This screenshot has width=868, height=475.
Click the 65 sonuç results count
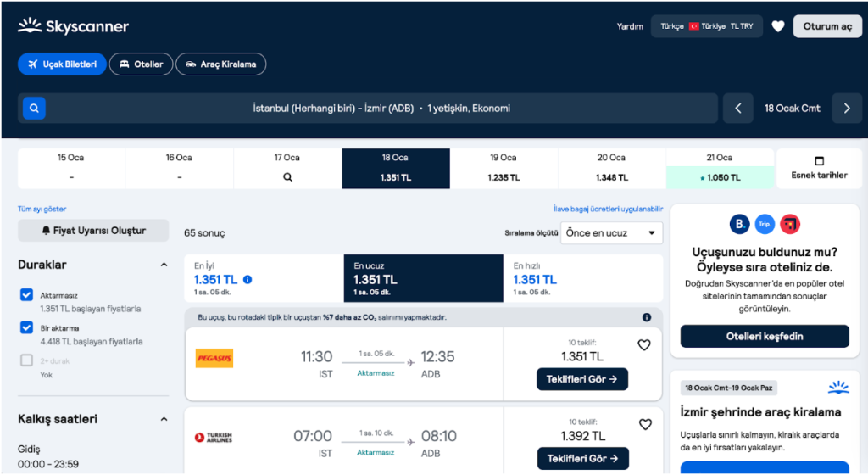tap(204, 233)
